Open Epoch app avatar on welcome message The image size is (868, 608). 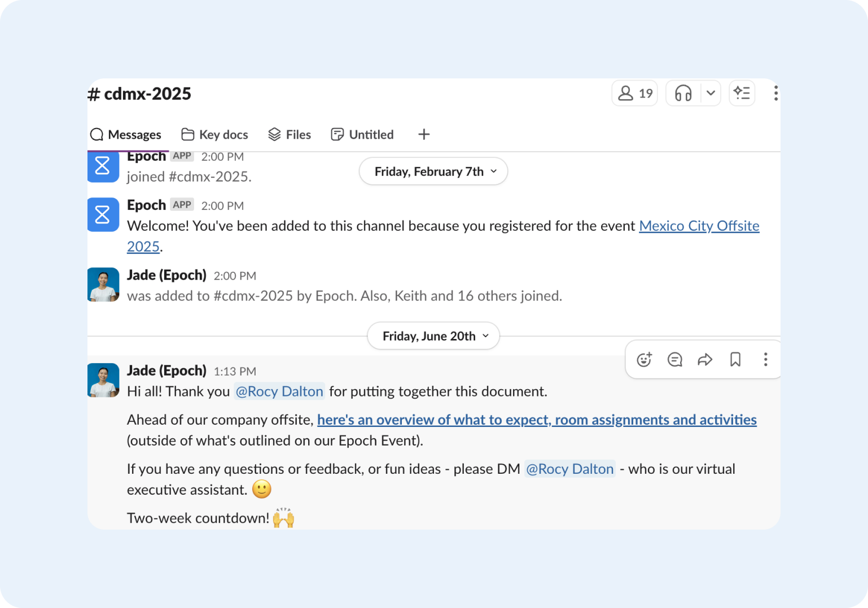point(103,214)
